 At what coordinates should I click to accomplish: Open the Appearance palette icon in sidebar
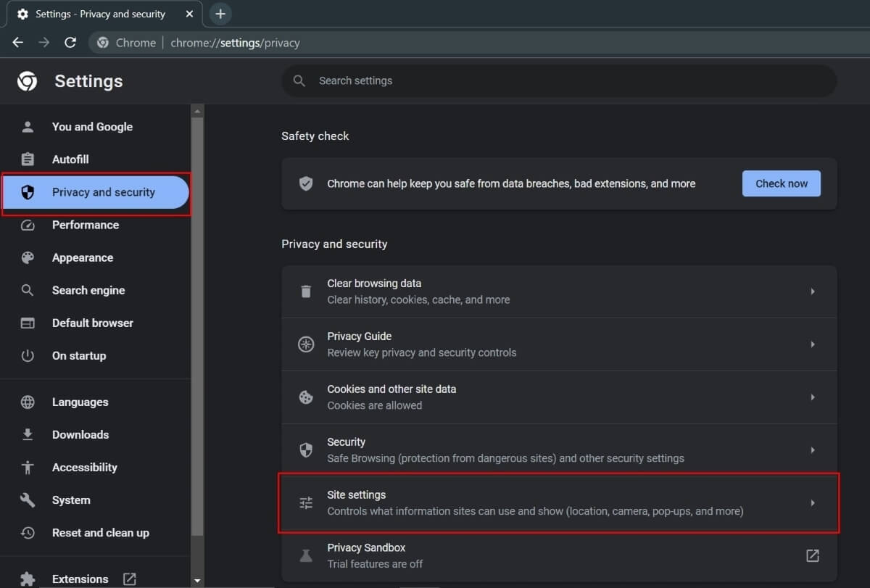[27, 257]
